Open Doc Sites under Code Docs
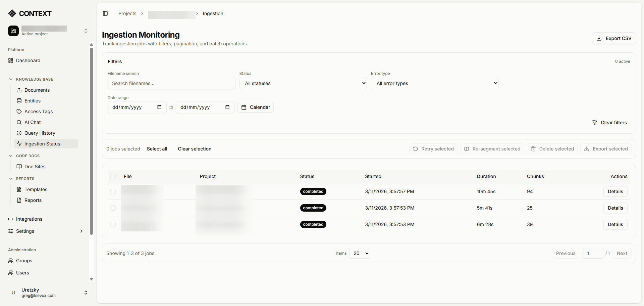 (x=35, y=166)
